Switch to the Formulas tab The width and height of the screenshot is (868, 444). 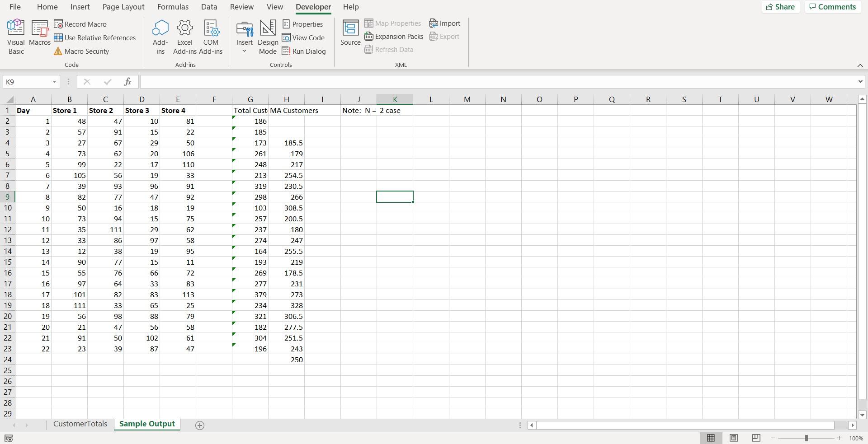pyautogui.click(x=173, y=7)
